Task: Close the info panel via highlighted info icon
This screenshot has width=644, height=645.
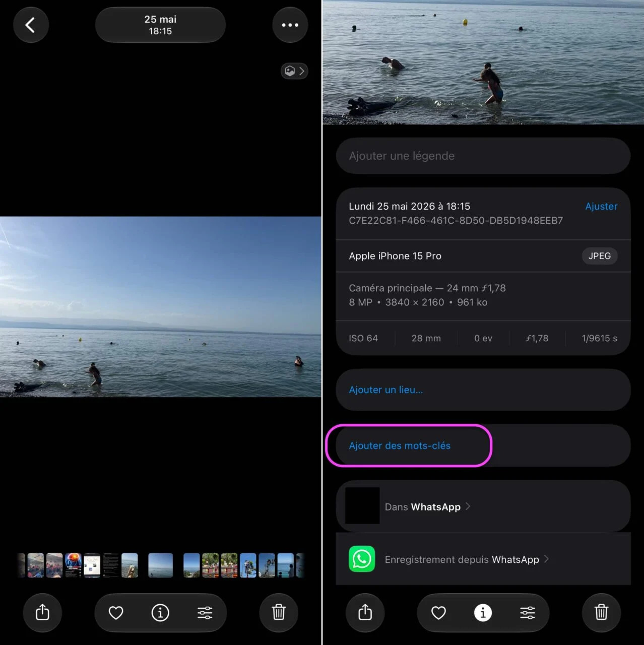Action: pyautogui.click(x=483, y=612)
